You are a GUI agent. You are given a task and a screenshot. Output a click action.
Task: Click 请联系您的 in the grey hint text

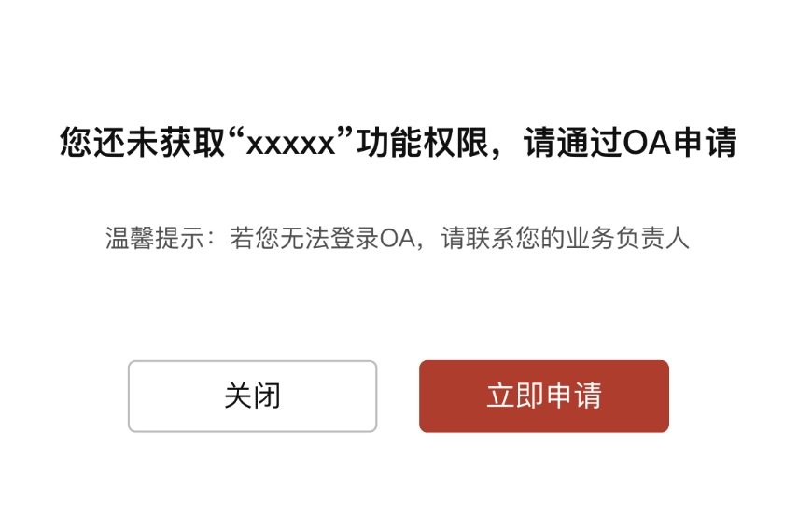pos(503,239)
